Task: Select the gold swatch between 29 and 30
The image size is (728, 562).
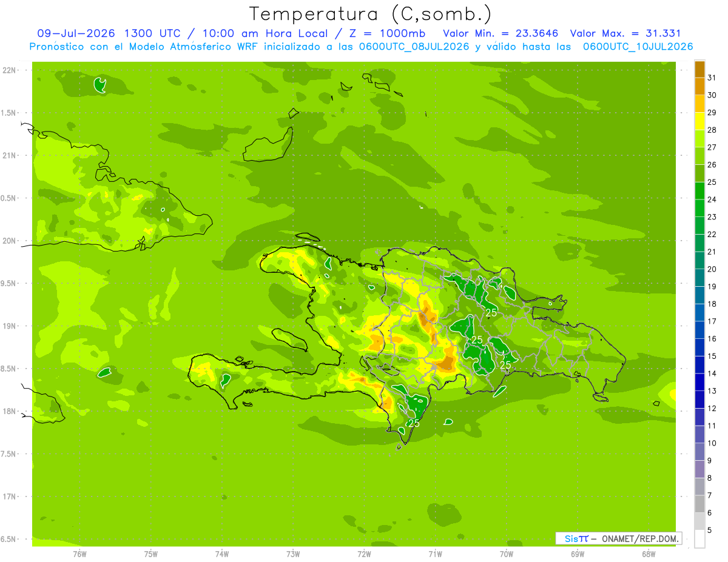Action: pyautogui.click(x=699, y=104)
